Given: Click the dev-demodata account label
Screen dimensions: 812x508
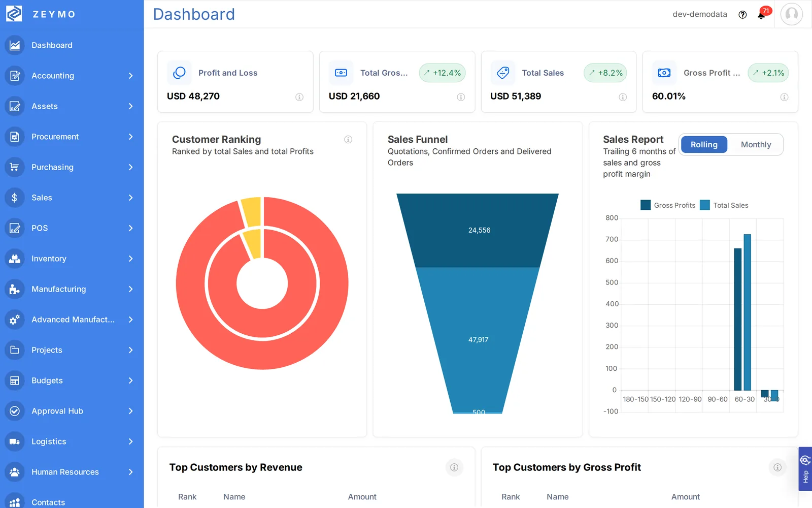Looking at the screenshot, I should (699, 14).
